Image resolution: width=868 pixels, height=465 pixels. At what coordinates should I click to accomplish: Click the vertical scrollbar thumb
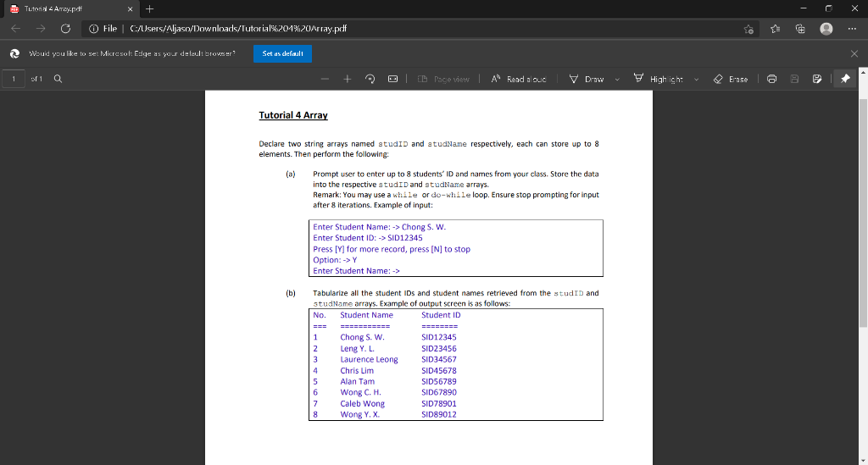pyautogui.click(x=863, y=213)
